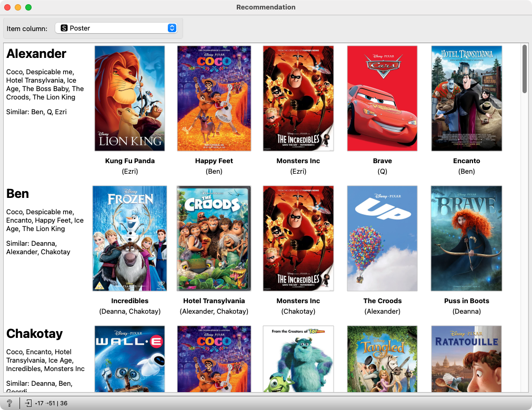The height and width of the screenshot is (410, 532).
Task: Click the green full screen window button
Action: [x=28, y=7]
